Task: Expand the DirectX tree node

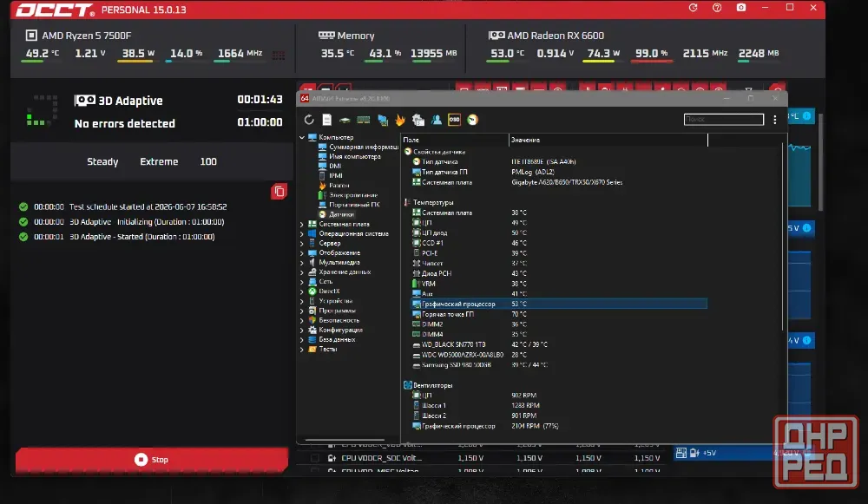Action: click(302, 291)
